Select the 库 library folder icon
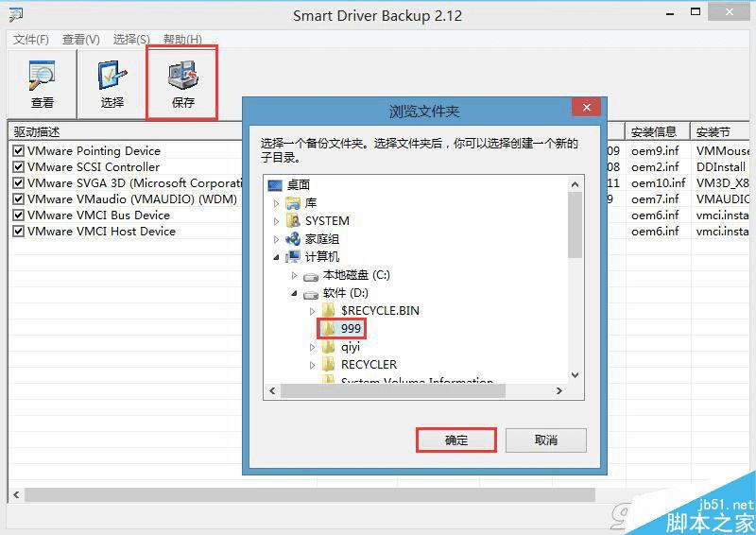The width and height of the screenshot is (756, 535). 293,203
